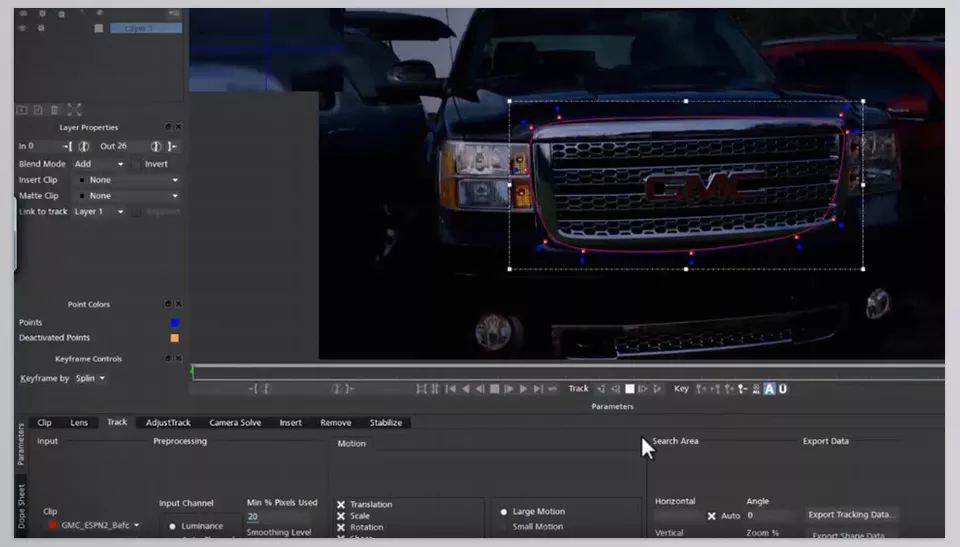
Task: Close the Keyframe Controls panel
Action: (x=178, y=358)
